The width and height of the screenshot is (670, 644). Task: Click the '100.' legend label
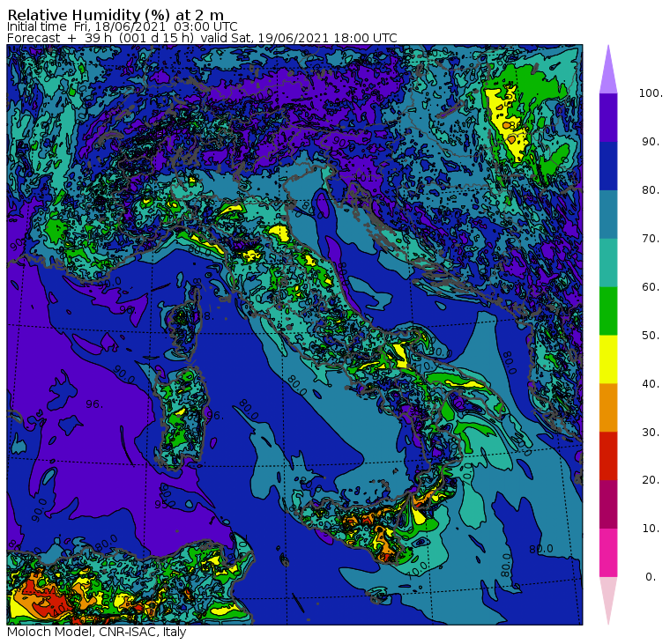click(x=651, y=93)
